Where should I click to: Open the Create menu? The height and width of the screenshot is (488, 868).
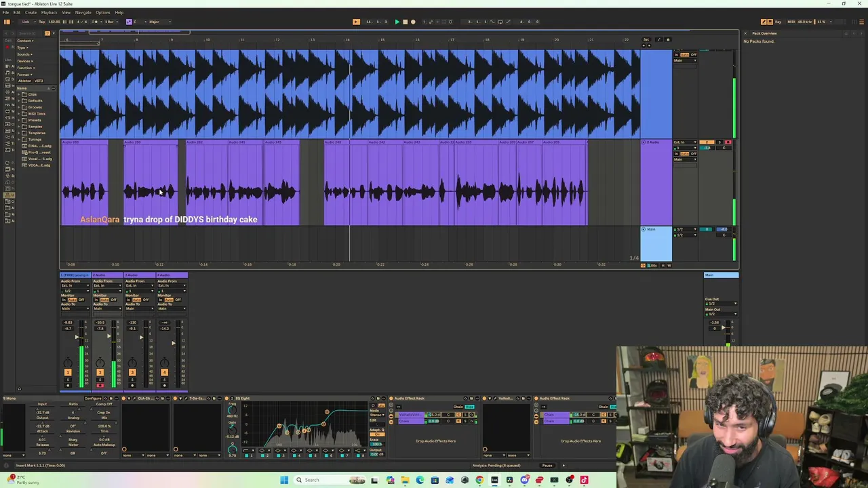pyautogui.click(x=31, y=12)
